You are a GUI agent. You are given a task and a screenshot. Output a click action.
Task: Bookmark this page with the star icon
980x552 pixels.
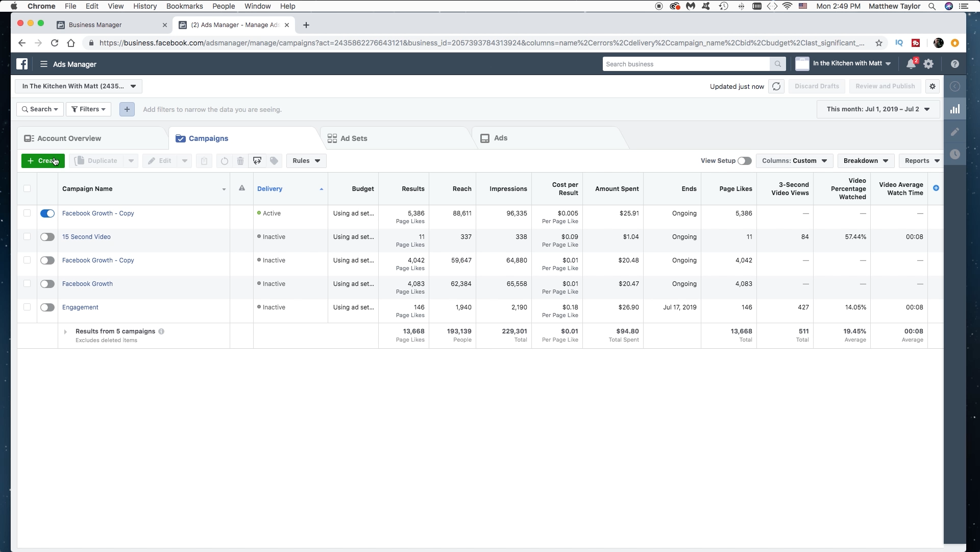coord(879,43)
